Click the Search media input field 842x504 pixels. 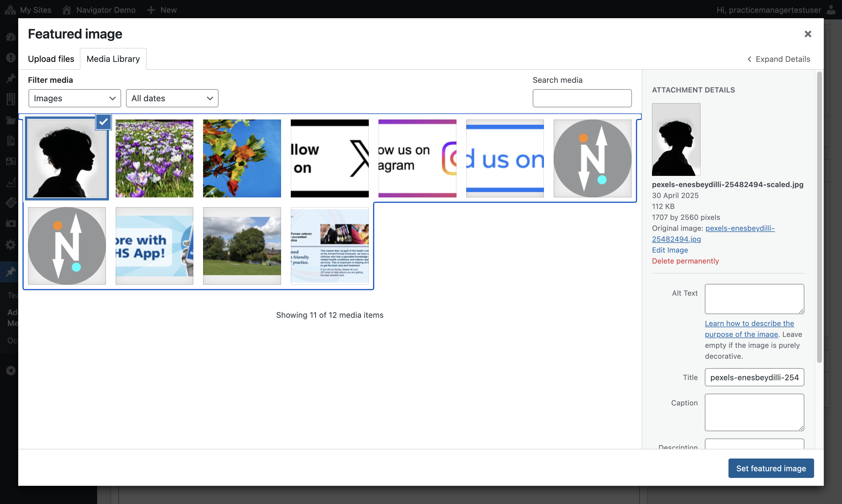[x=582, y=98]
